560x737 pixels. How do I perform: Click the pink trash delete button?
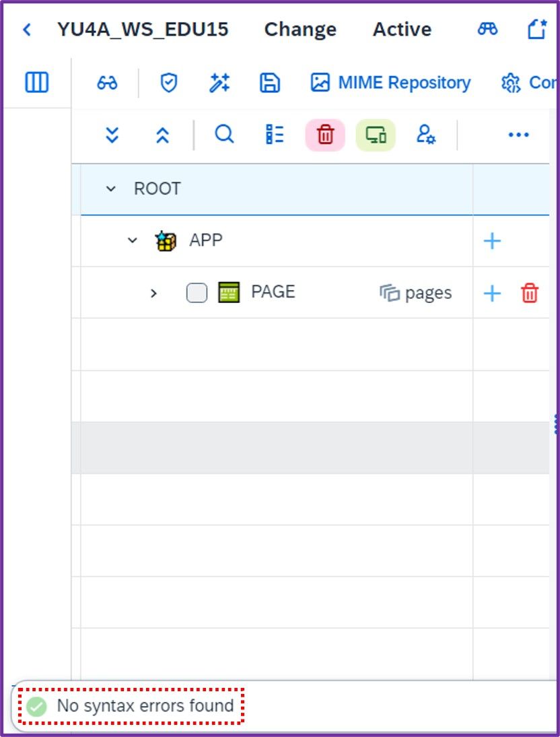coord(325,135)
